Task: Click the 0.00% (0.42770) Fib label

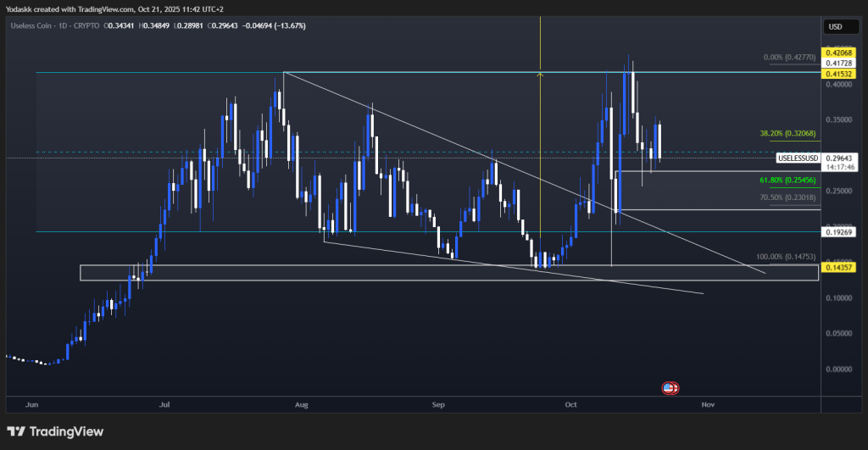Action: (x=789, y=58)
